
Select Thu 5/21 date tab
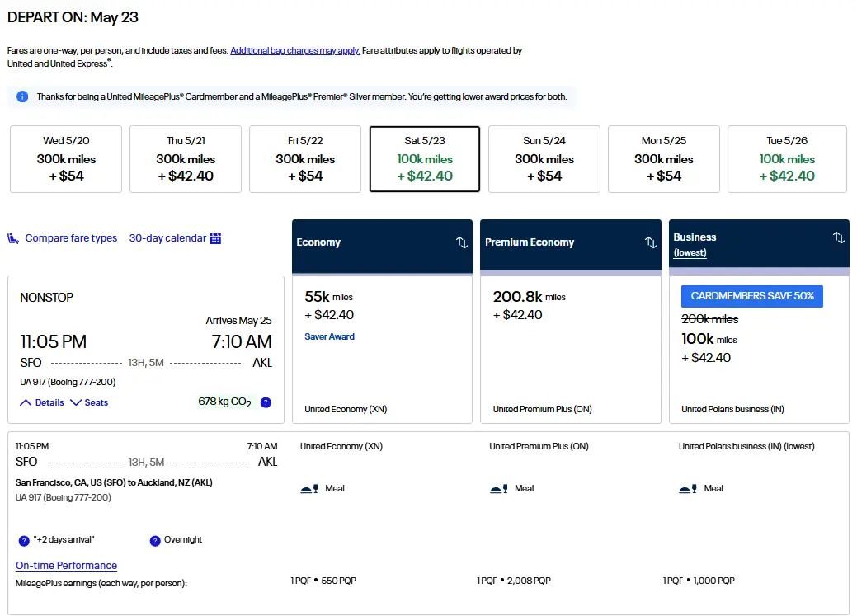(186, 159)
